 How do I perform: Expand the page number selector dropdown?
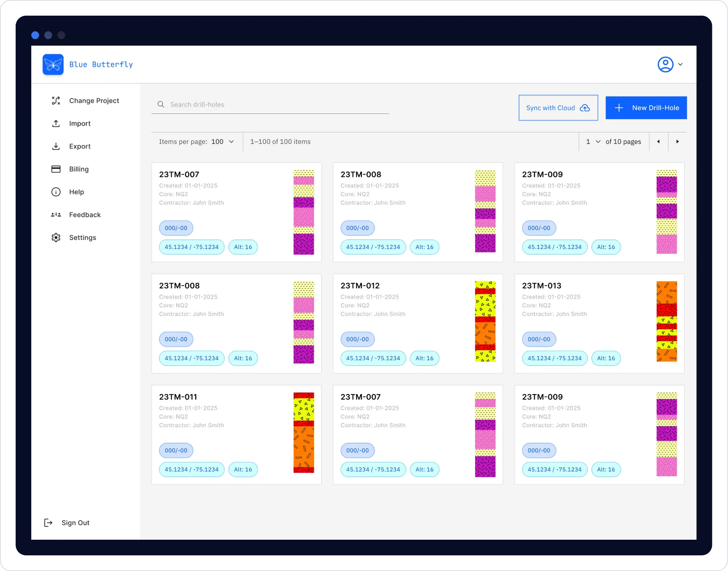coord(592,141)
